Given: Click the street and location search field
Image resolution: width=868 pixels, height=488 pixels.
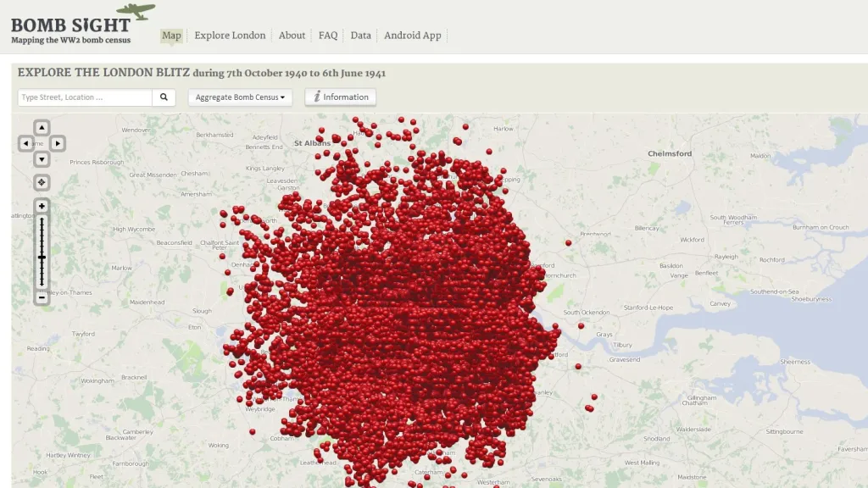Looking at the screenshot, I should [x=85, y=97].
